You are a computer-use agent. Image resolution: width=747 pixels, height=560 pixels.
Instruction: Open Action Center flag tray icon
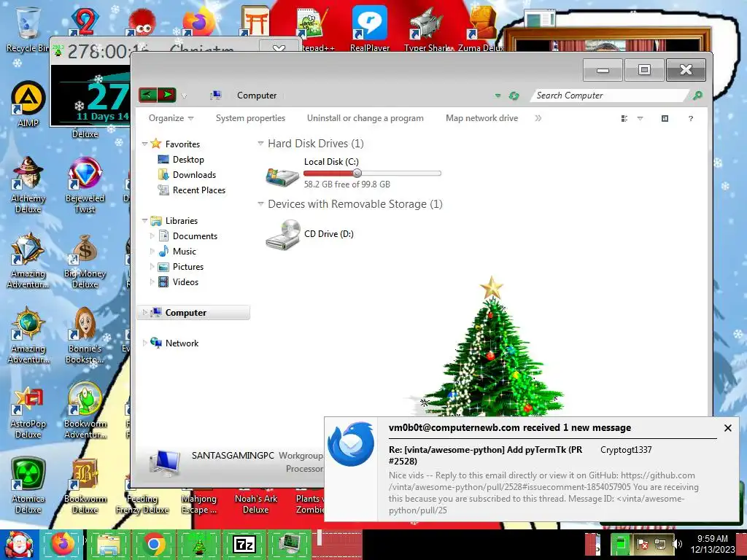[x=643, y=543]
